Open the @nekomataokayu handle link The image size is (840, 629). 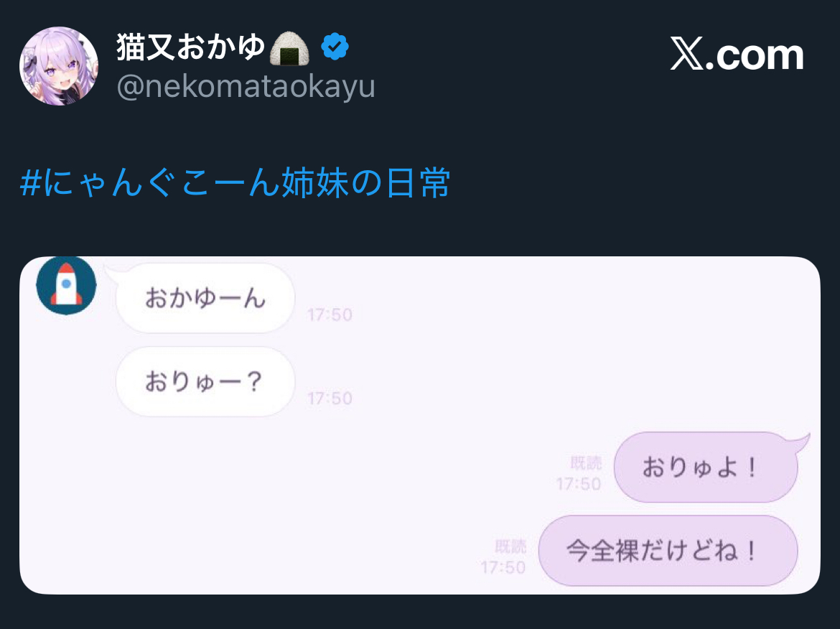click(246, 85)
